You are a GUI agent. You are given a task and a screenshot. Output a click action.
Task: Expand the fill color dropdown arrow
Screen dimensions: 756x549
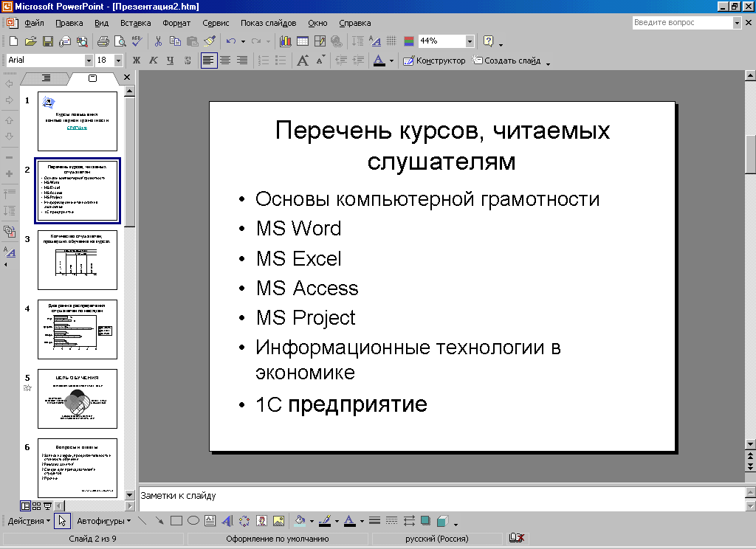pos(312,521)
